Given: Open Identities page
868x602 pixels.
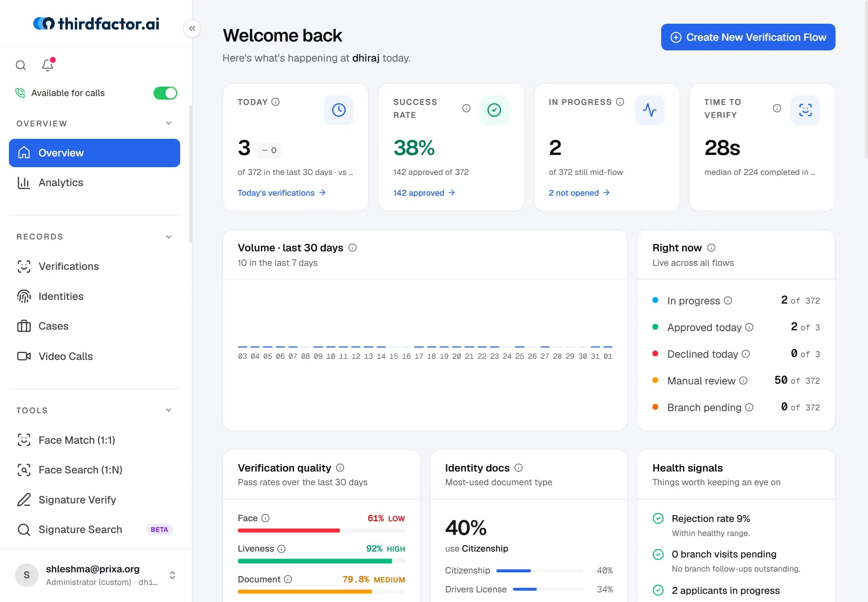Looking at the screenshot, I should click(x=94, y=297).
